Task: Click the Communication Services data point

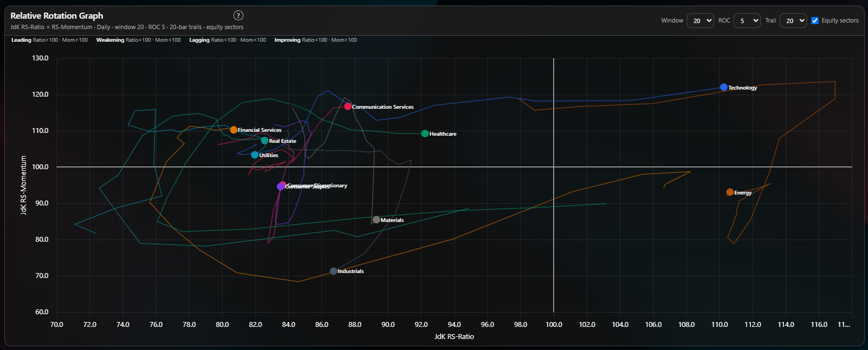Action: (x=348, y=107)
